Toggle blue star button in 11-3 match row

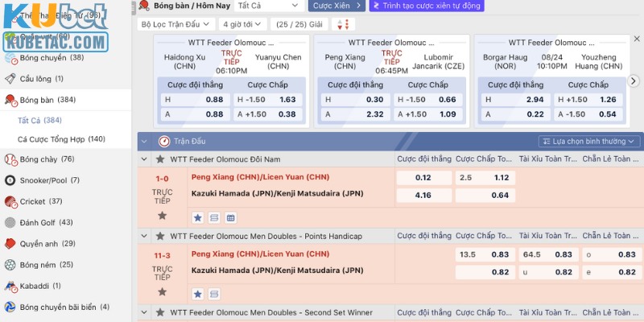pyautogui.click(x=198, y=294)
